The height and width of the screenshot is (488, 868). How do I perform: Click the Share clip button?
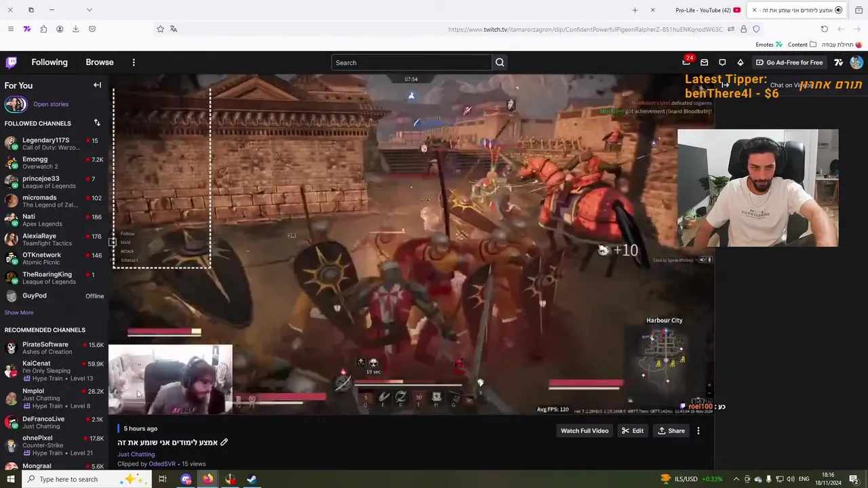coord(671,430)
